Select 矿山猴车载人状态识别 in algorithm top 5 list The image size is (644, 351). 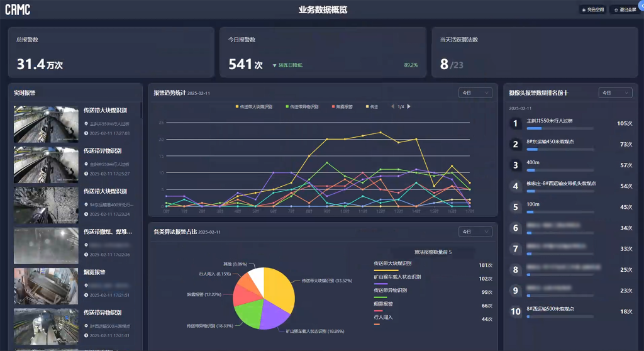point(397,277)
